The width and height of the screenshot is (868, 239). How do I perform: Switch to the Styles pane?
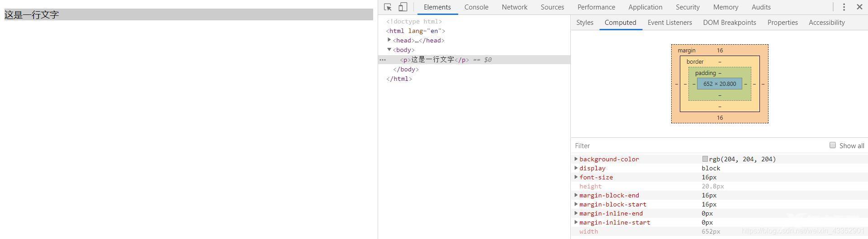click(584, 23)
